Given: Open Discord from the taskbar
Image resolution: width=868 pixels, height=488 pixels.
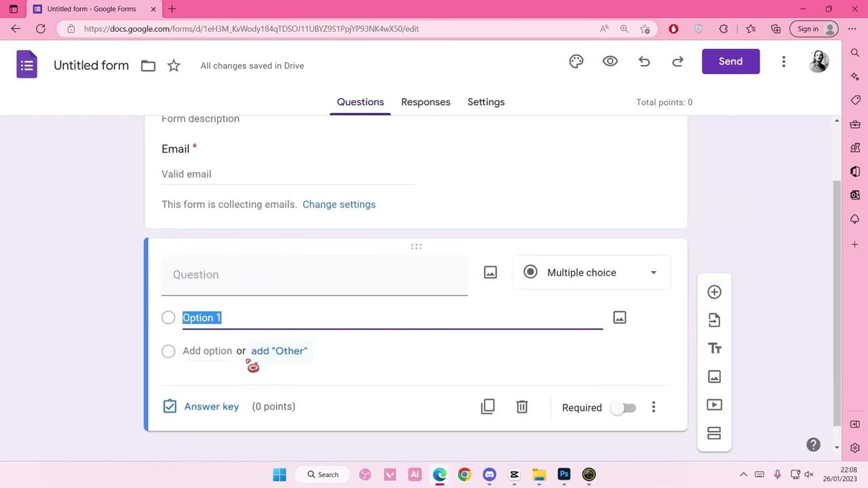Looking at the screenshot, I should [490, 474].
